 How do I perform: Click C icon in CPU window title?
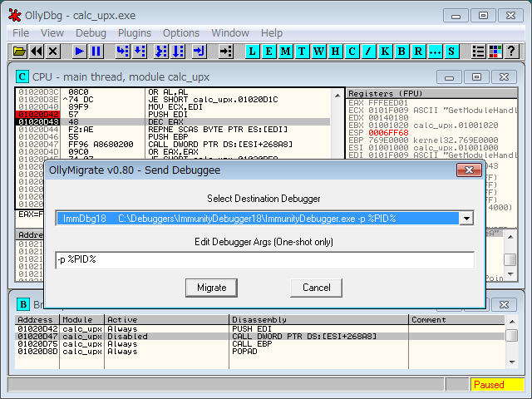coord(22,76)
